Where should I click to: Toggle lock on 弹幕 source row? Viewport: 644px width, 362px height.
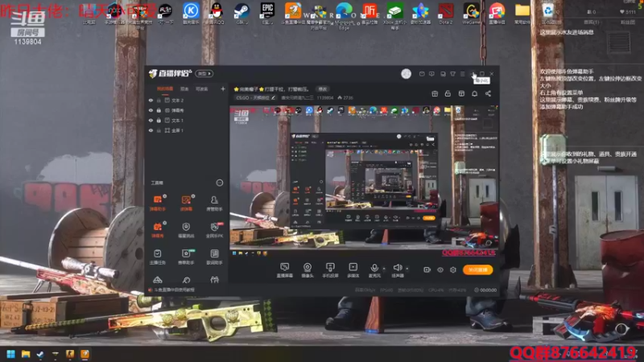pyautogui.click(x=159, y=110)
